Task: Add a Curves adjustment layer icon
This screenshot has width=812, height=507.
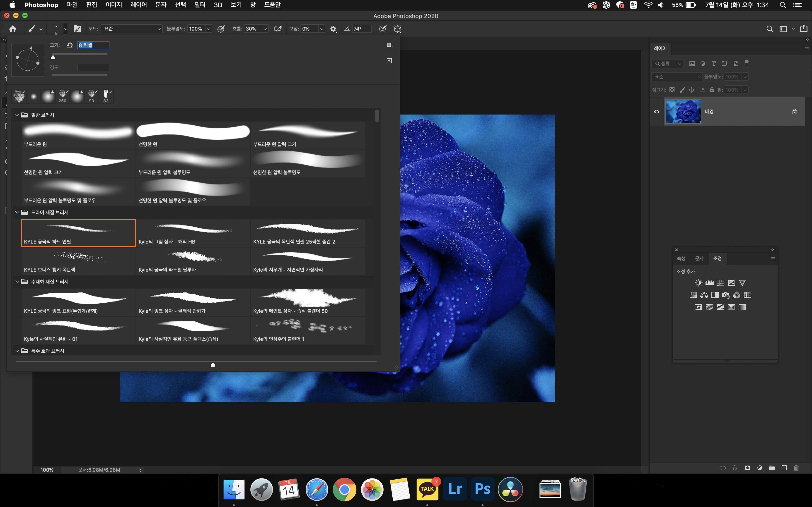Action: click(x=720, y=283)
